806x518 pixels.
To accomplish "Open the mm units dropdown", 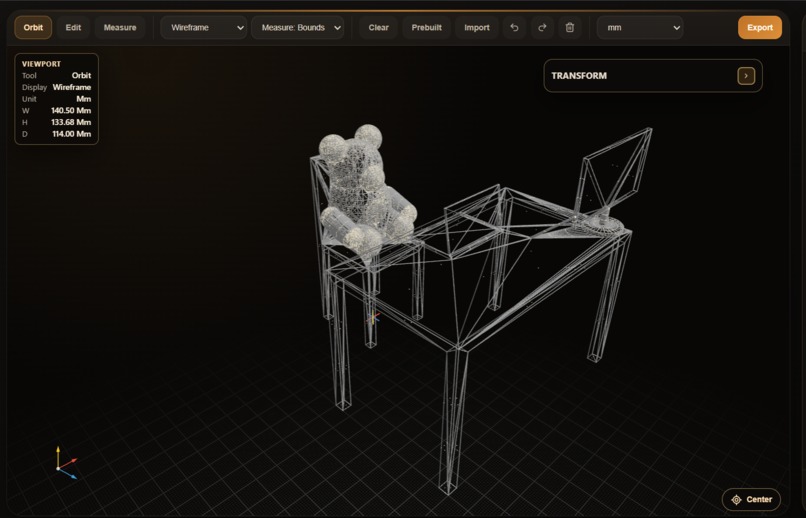I will [640, 28].
